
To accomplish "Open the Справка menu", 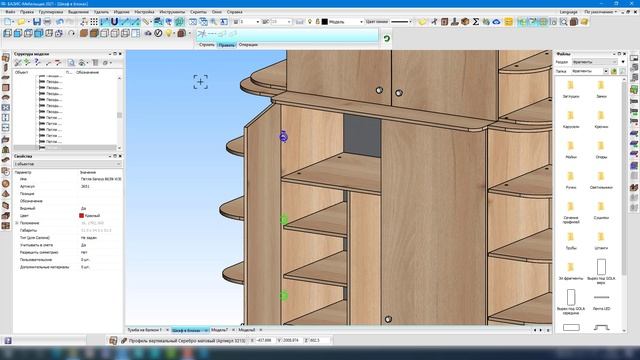I will click(x=234, y=12).
